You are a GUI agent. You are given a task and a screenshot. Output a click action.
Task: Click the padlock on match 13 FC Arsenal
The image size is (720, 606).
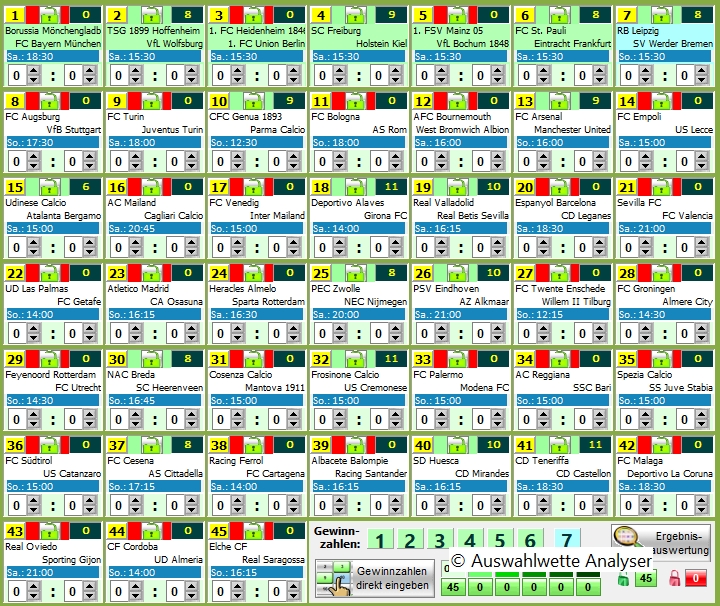click(559, 101)
